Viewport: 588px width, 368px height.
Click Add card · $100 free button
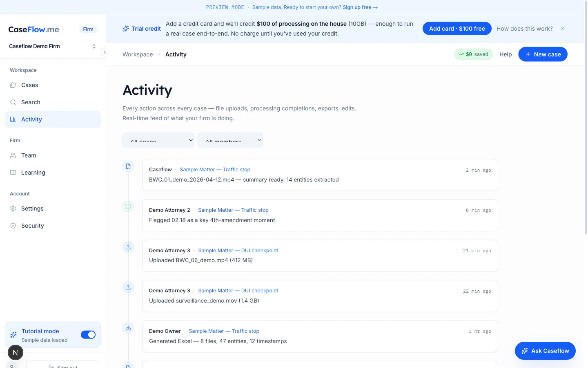click(x=457, y=29)
